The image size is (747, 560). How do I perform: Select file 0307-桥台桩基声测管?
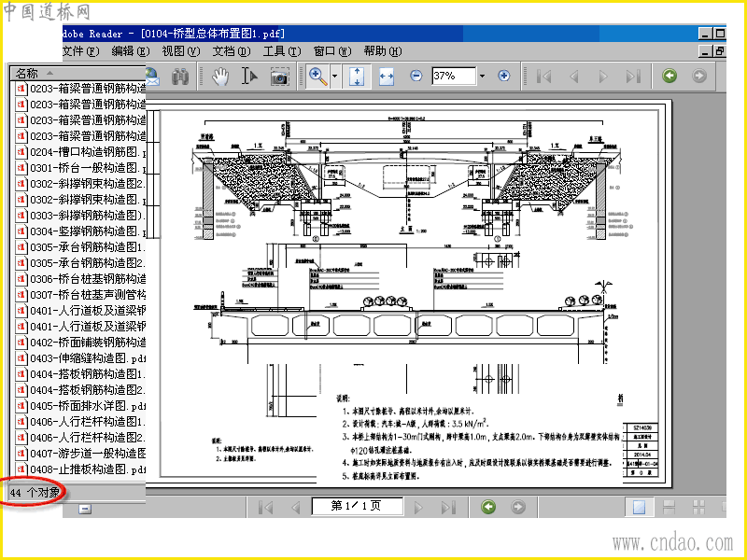[x=78, y=295]
